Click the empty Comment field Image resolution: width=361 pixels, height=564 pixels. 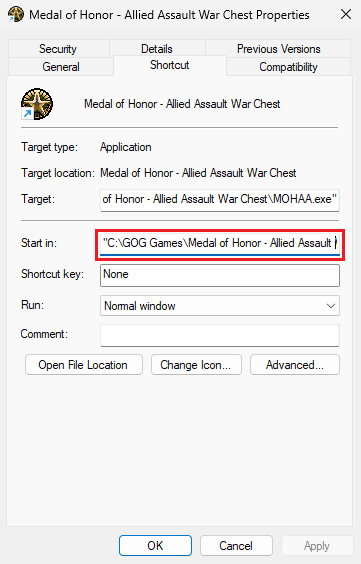coord(220,336)
